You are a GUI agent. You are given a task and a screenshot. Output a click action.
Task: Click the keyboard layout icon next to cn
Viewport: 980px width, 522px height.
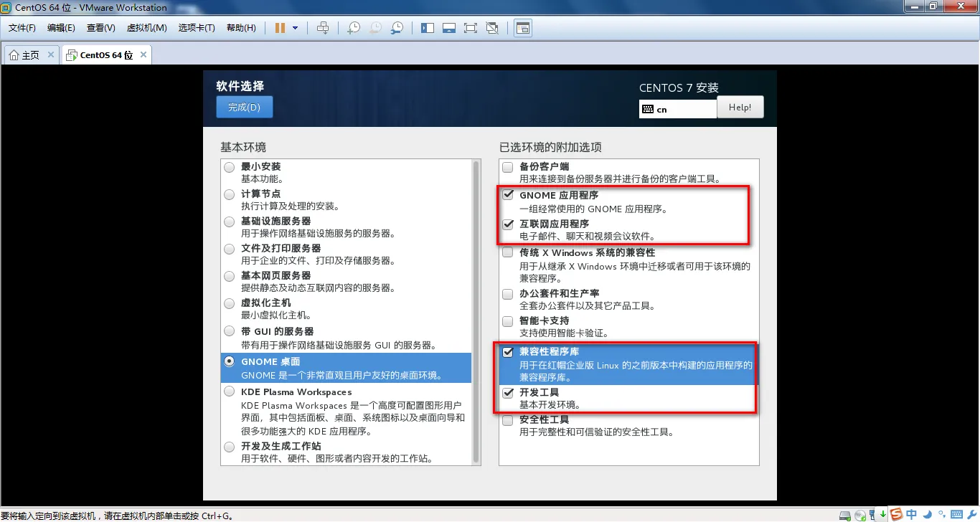(648, 110)
